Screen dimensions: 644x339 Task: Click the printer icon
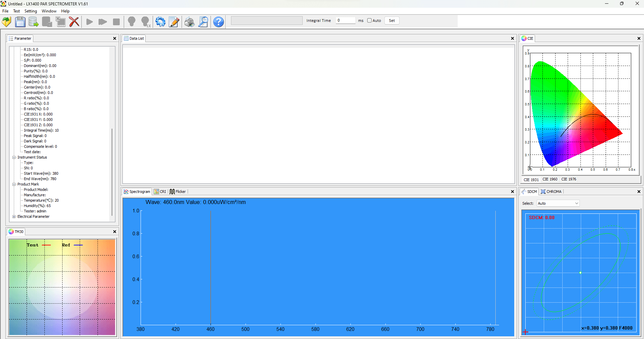pos(189,22)
